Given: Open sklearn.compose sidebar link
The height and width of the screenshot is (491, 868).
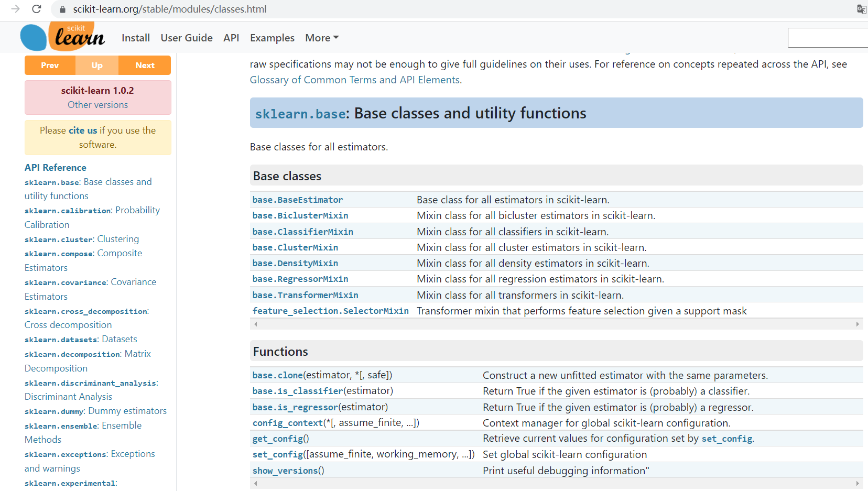Looking at the screenshot, I should (x=83, y=260).
